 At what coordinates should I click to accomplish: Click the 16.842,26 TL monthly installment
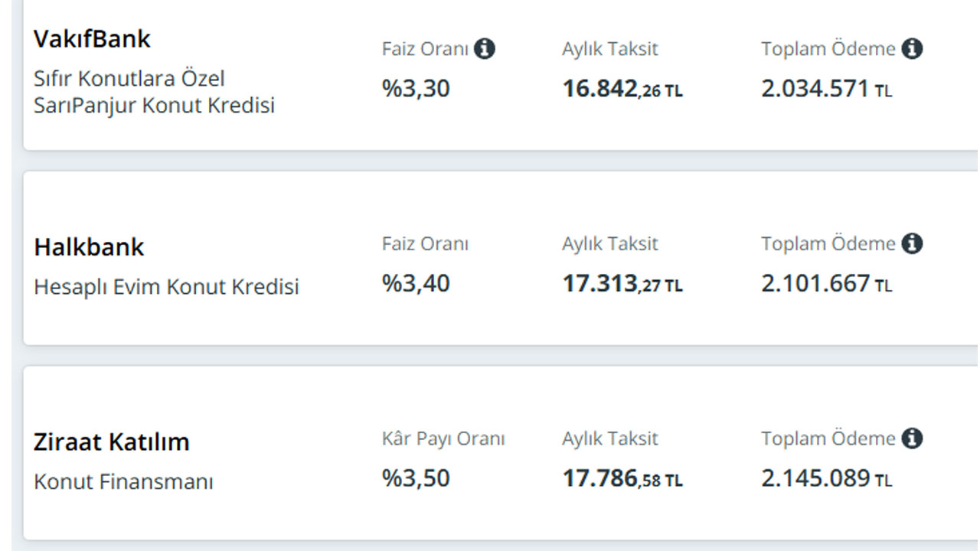tap(622, 90)
